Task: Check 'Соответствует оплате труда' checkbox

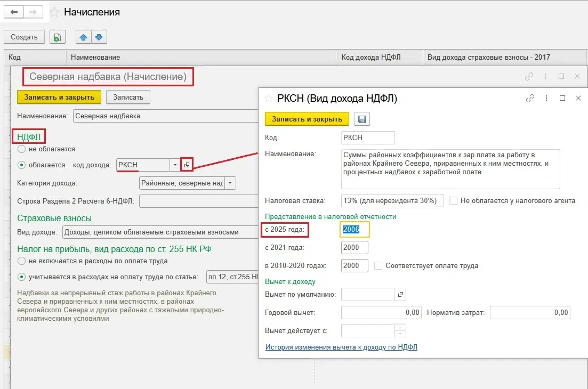Action: click(x=378, y=265)
